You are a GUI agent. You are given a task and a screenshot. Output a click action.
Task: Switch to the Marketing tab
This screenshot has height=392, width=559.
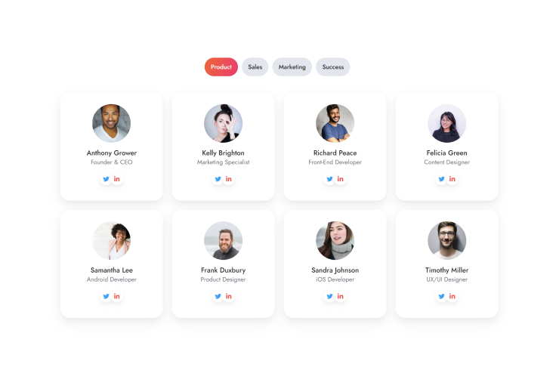(x=292, y=67)
